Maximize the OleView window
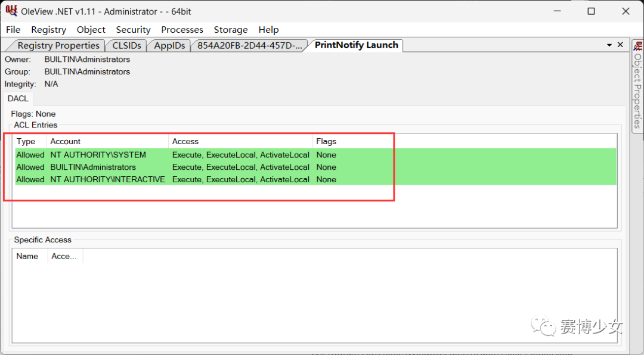 click(591, 11)
